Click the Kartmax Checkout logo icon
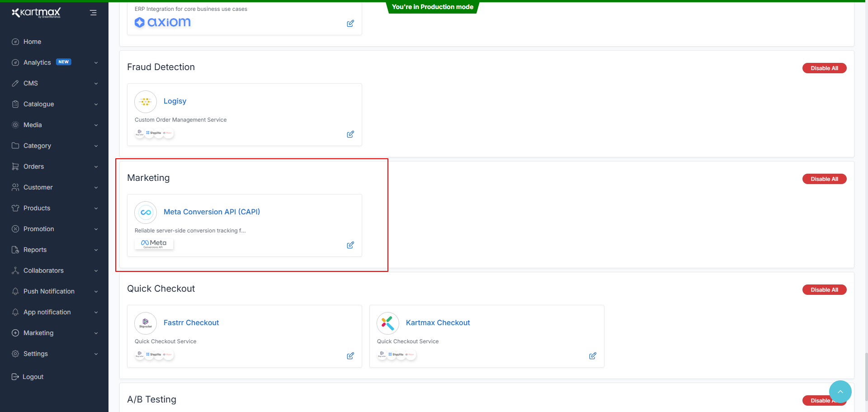The height and width of the screenshot is (412, 868). (388, 323)
